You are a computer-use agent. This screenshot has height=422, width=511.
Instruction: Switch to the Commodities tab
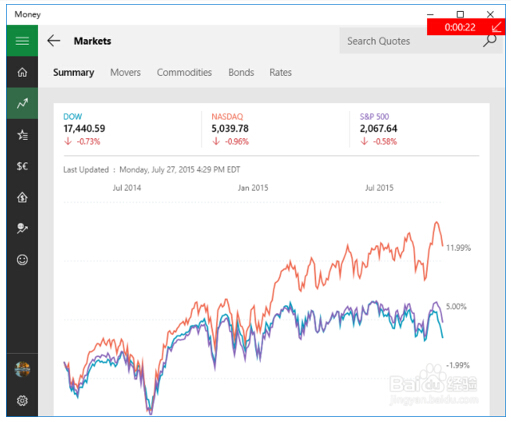click(x=184, y=72)
